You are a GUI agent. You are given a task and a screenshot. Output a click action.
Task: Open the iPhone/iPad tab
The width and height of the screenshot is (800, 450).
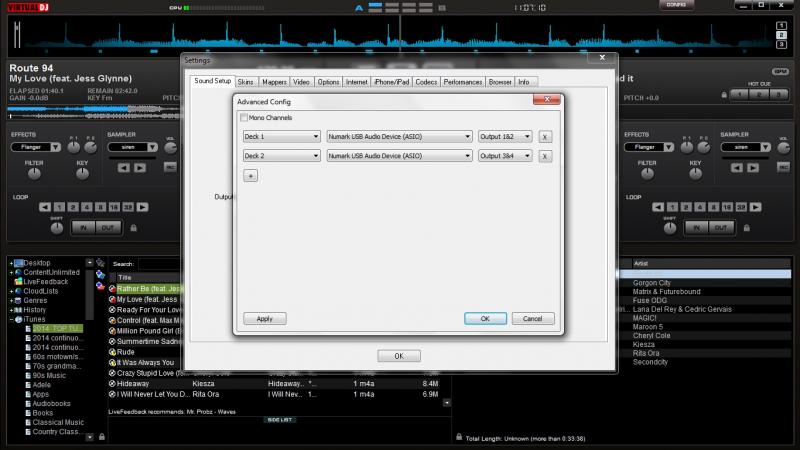click(x=391, y=82)
